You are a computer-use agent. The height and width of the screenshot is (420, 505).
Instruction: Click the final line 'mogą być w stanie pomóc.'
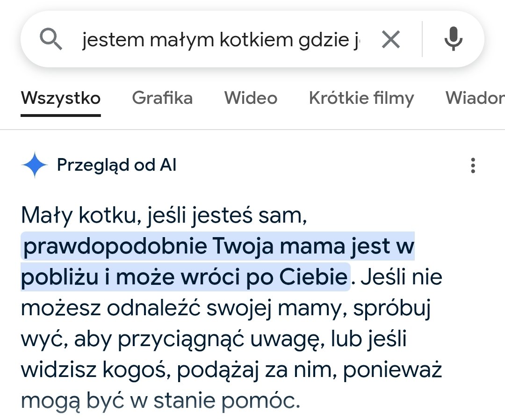click(x=160, y=401)
